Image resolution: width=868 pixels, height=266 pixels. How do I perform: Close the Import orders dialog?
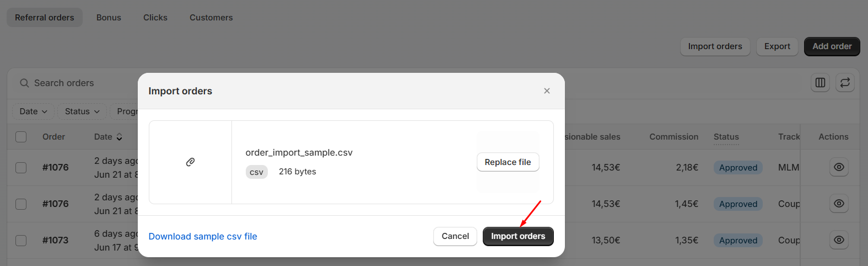[547, 91]
